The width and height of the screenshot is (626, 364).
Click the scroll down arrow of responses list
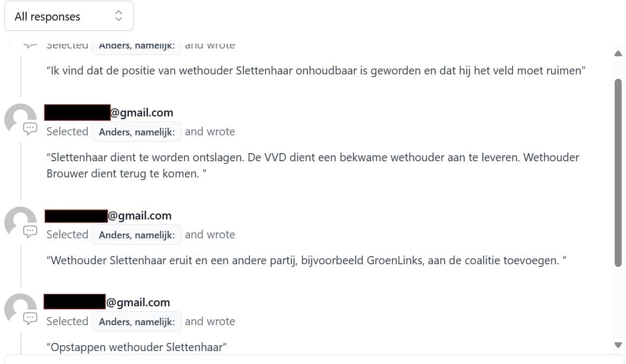618,345
